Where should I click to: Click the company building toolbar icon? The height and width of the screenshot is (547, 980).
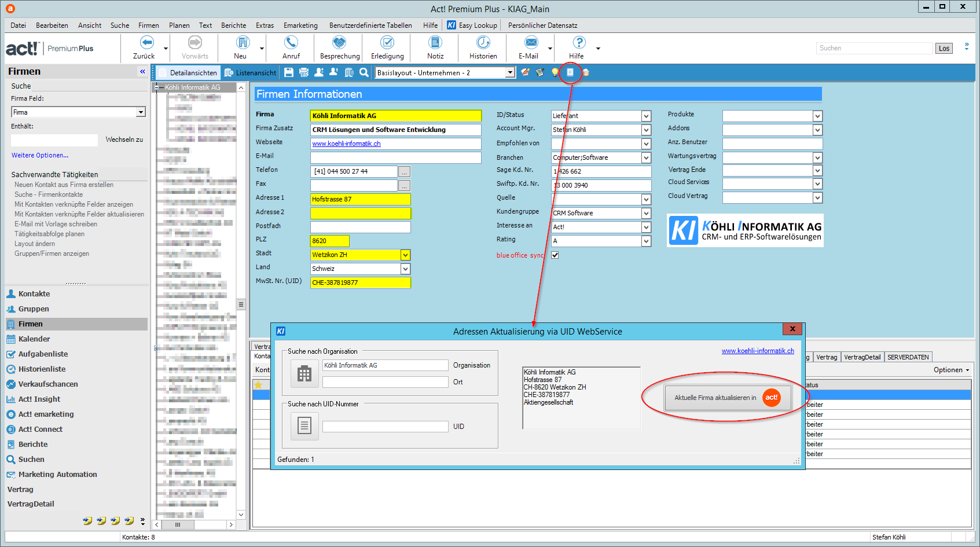pos(349,72)
